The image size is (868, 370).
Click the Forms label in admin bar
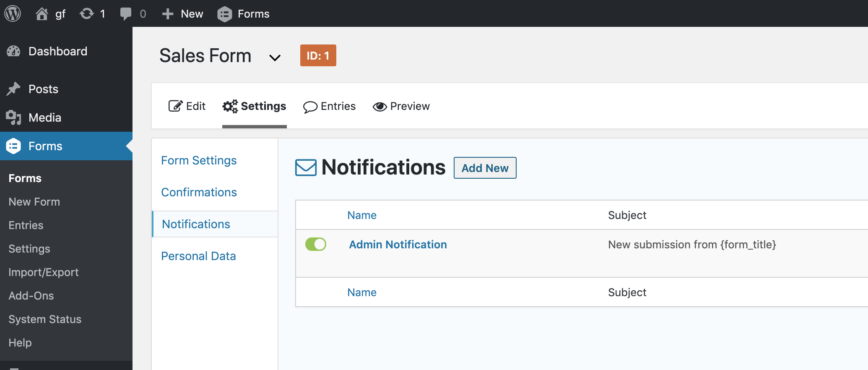[x=254, y=14]
